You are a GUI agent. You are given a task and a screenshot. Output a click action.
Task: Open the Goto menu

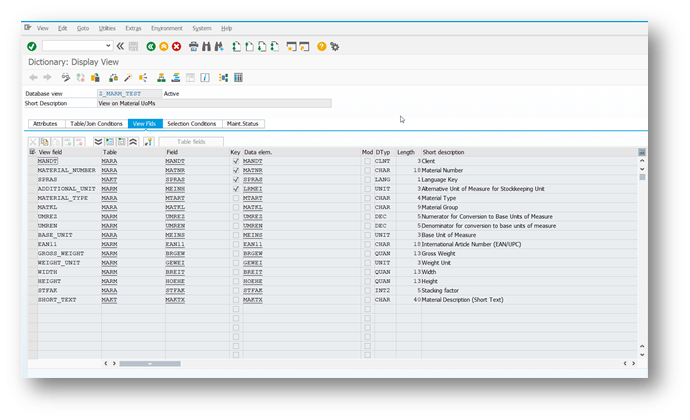[83, 28]
